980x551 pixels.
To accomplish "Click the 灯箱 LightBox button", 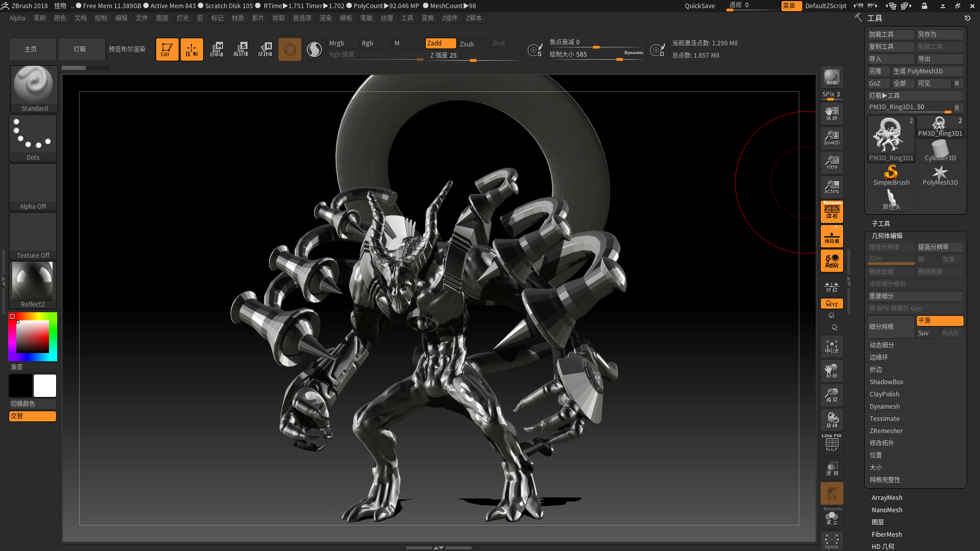I will point(80,49).
